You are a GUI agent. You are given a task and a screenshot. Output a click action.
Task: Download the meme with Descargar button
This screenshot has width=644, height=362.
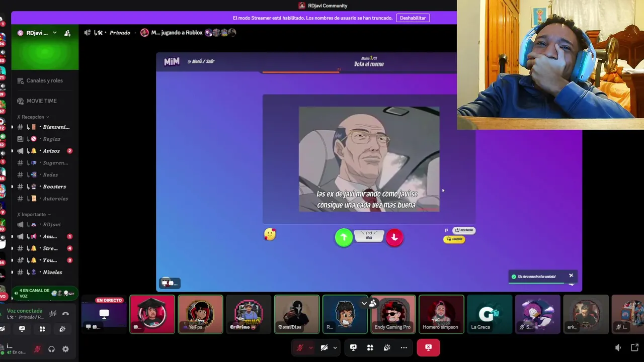tap(463, 230)
